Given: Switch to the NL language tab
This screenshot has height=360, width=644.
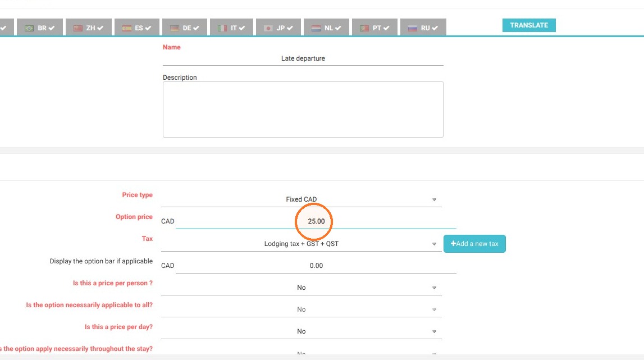Looking at the screenshot, I should pyautogui.click(x=327, y=28).
